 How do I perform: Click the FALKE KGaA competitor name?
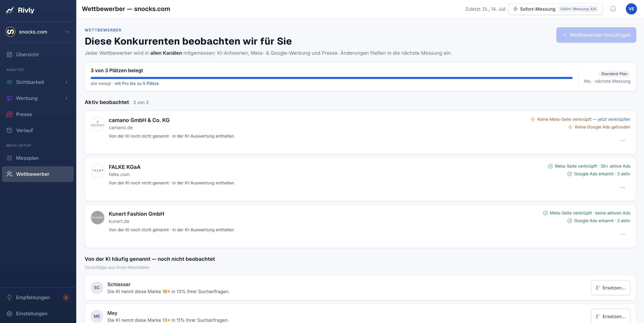pos(125,167)
